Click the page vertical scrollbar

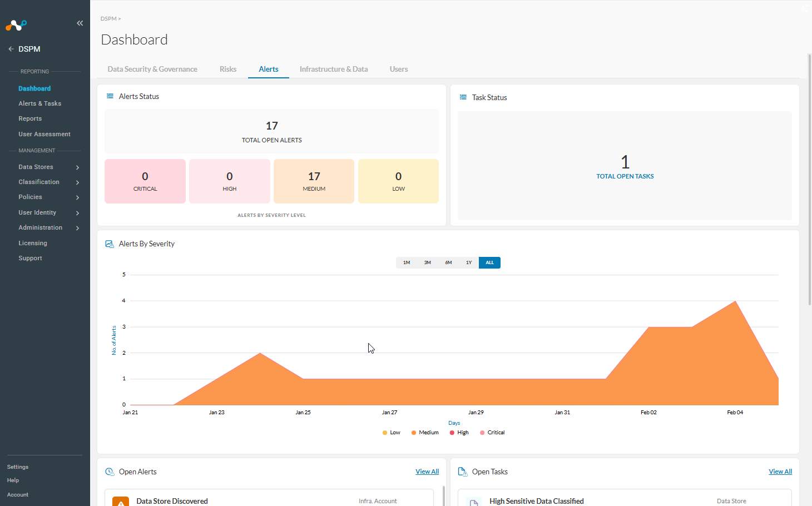[x=810, y=179]
